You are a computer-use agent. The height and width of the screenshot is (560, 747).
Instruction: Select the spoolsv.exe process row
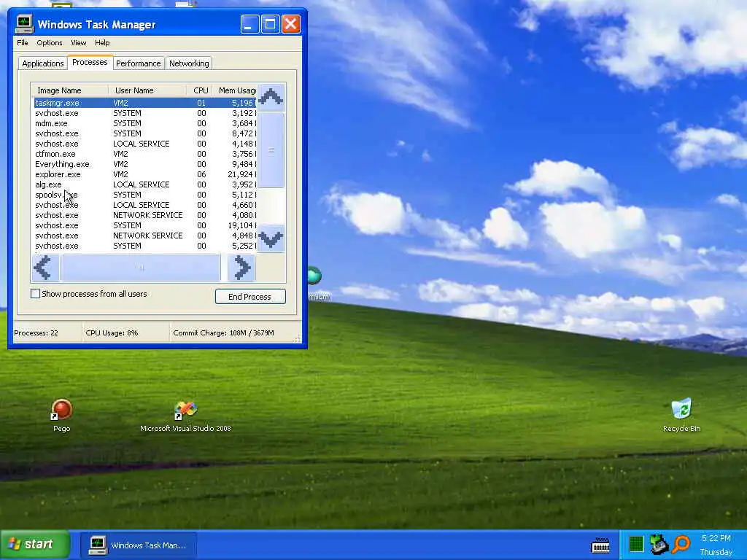pos(145,195)
